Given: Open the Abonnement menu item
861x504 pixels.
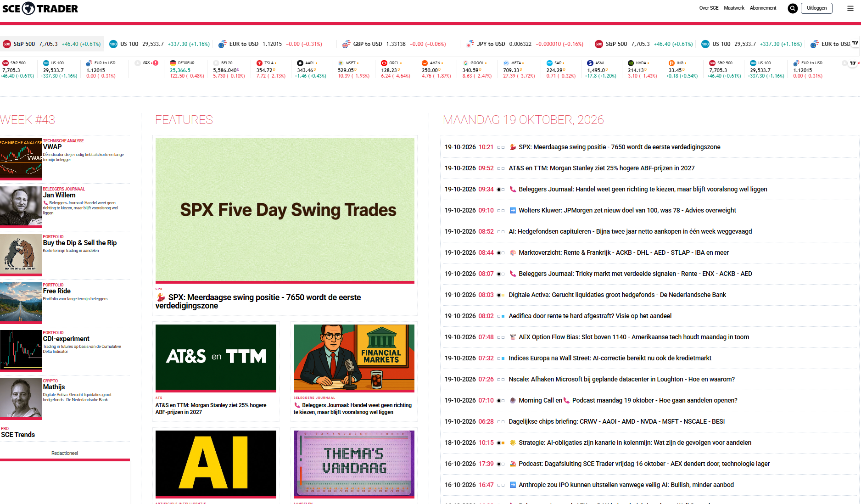Looking at the screenshot, I should (x=763, y=8).
